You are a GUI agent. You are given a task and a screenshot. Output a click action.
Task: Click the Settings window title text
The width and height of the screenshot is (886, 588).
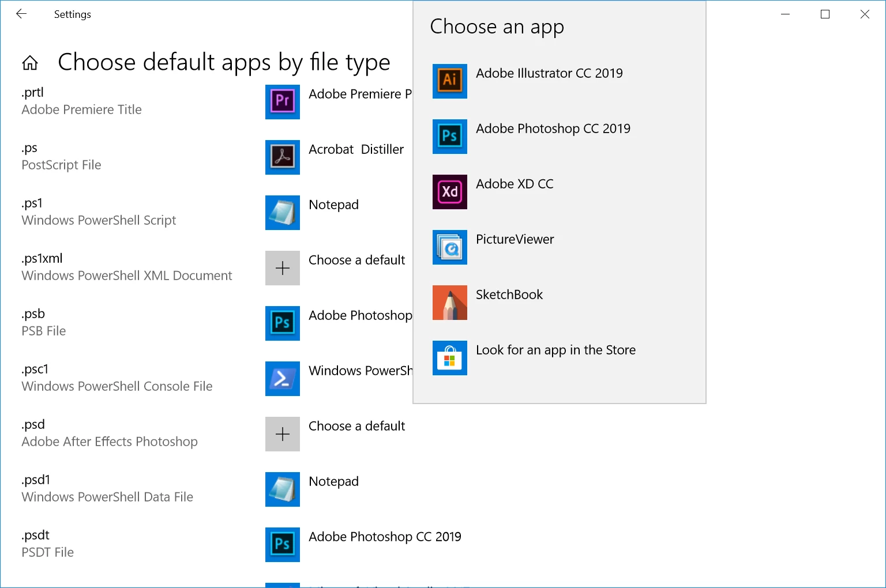(x=73, y=14)
